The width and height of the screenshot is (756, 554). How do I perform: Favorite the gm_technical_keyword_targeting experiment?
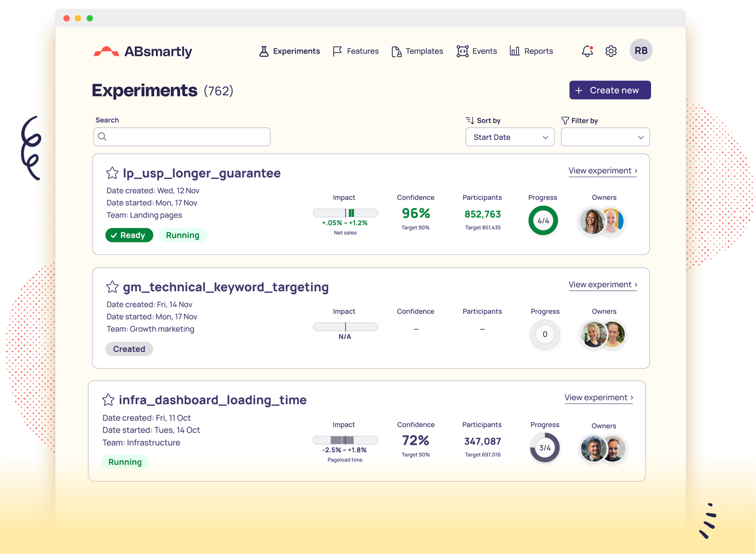112,287
